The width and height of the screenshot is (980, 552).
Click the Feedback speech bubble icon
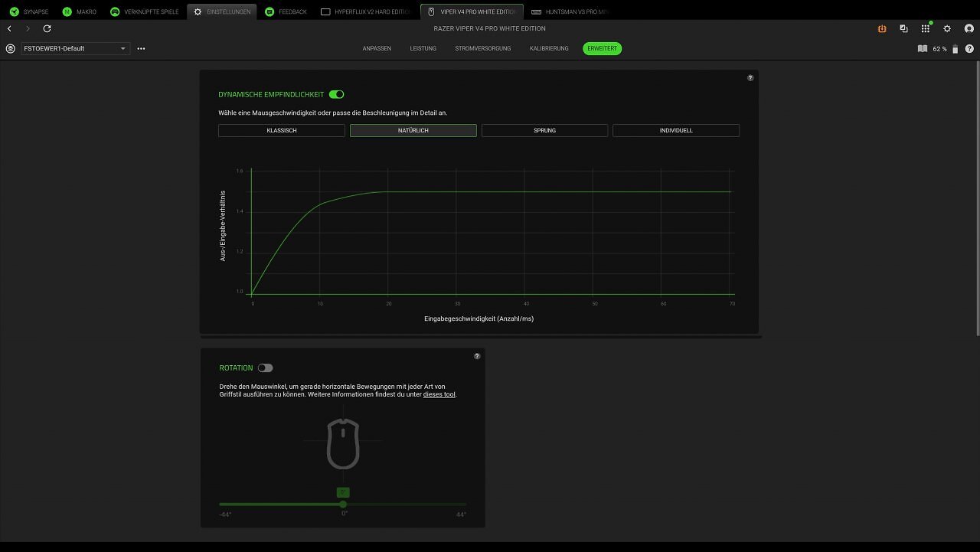pyautogui.click(x=269, y=11)
